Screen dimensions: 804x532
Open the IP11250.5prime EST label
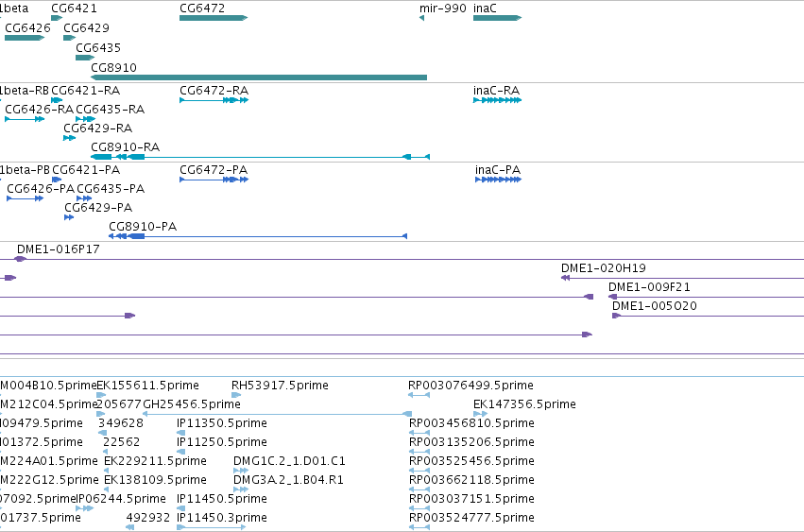click(222, 442)
